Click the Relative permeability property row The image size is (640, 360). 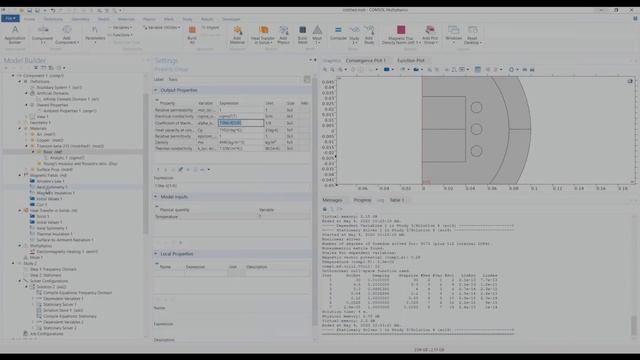(x=231, y=110)
